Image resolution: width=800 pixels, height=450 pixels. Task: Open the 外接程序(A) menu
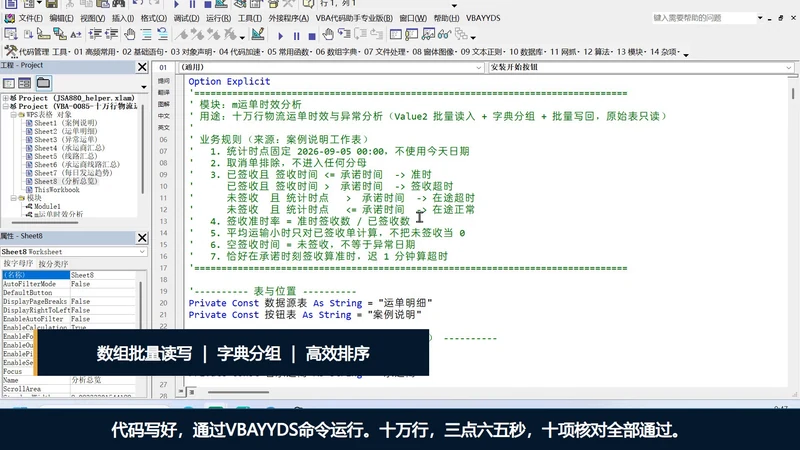pos(289,18)
